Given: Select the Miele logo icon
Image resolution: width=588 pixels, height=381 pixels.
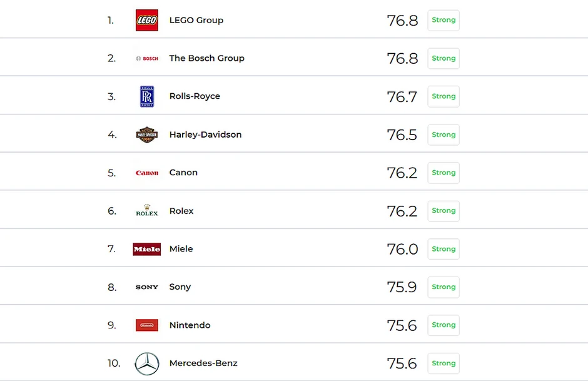Looking at the screenshot, I should tap(147, 249).
